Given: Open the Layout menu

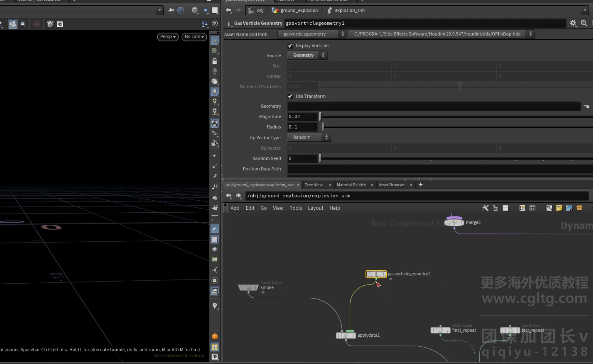Looking at the screenshot, I should [x=315, y=208].
